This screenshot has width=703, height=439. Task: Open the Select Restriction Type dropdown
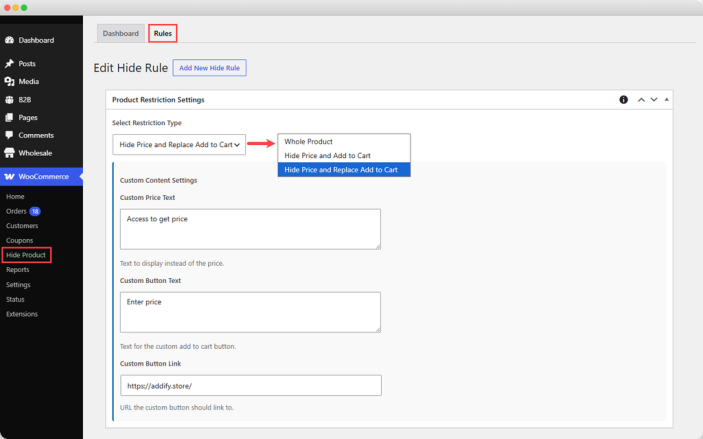179,144
